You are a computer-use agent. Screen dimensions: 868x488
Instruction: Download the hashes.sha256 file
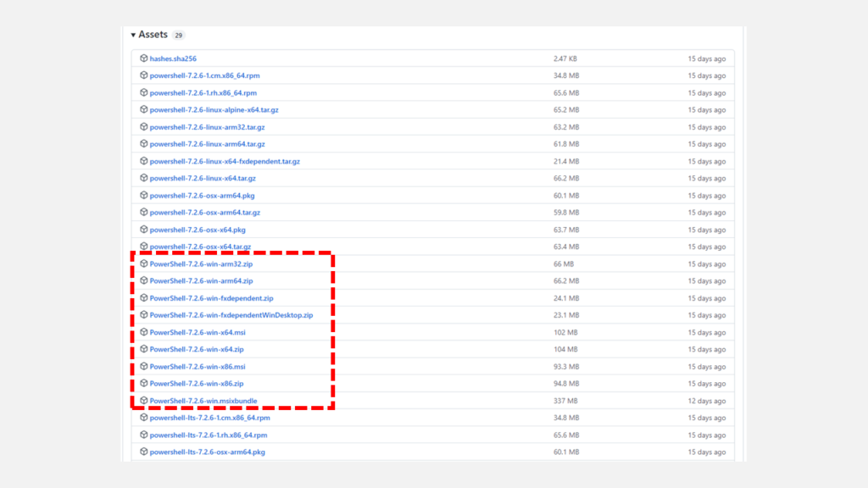pyautogui.click(x=173, y=58)
